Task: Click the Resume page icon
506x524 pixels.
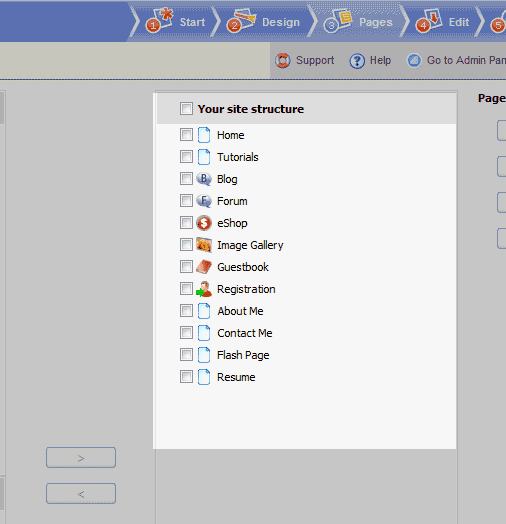Action: pyautogui.click(x=204, y=377)
